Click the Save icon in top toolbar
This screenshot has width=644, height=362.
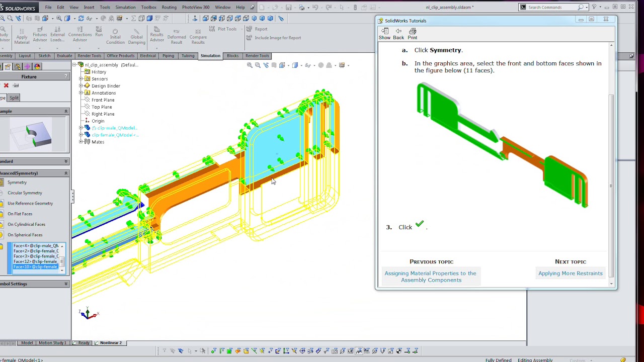288,8
